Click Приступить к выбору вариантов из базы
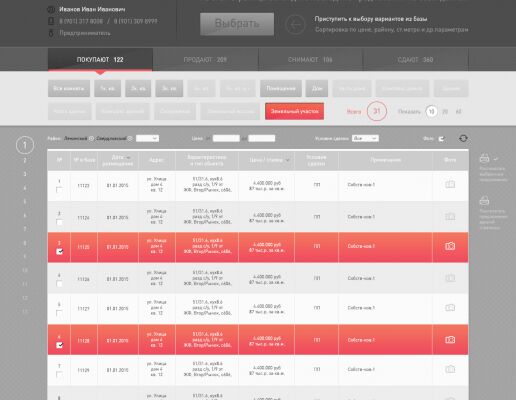Screen dimensions: 516x400 tap(371, 19)
